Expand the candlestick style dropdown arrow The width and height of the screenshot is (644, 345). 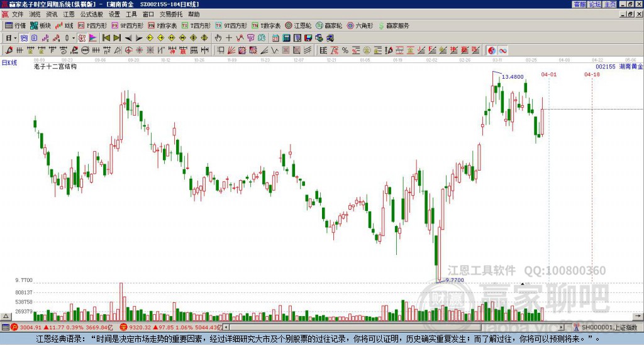[74, 38]
